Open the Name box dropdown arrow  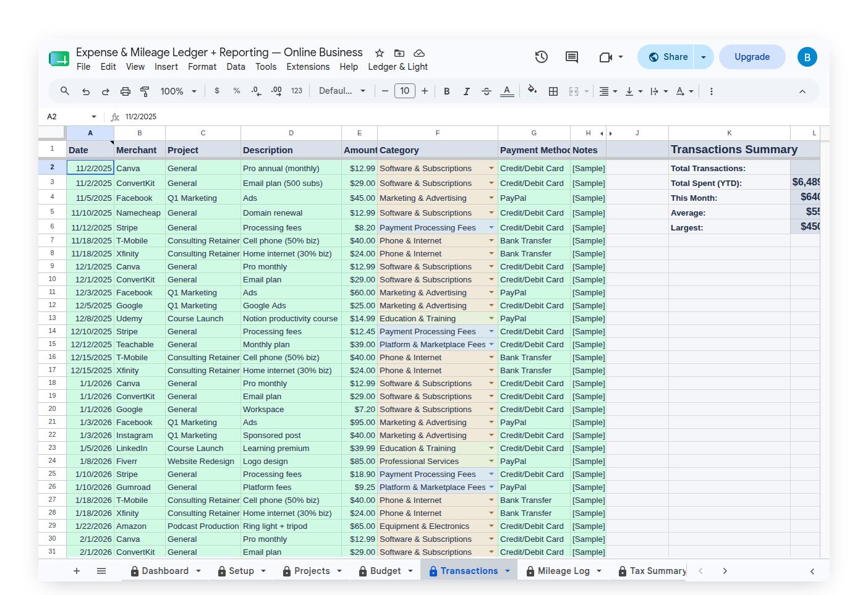point(94,117)
